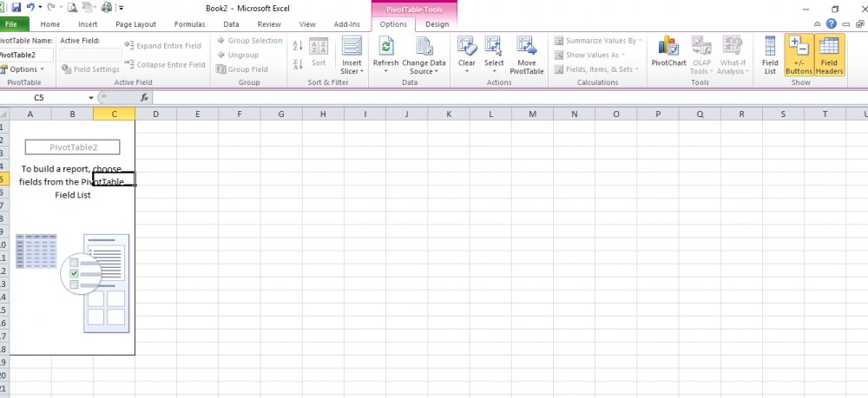Click the fx Insert Function icon
868x398 pixels.
coord(144,97)
